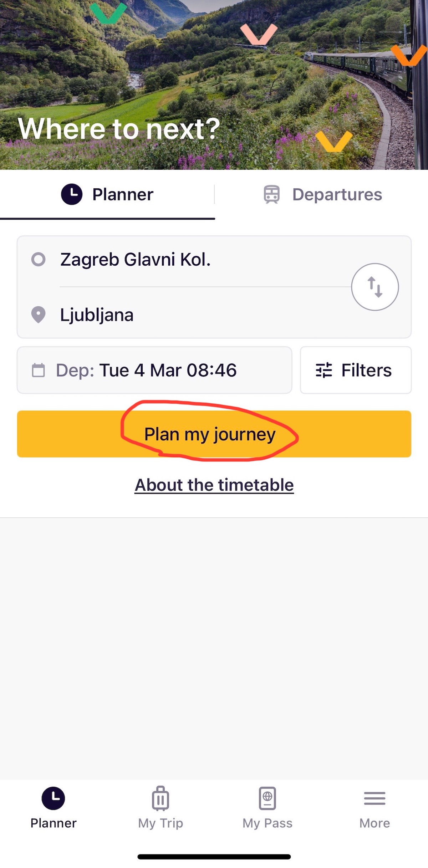Tap the destination pin icon

point(39,315)
